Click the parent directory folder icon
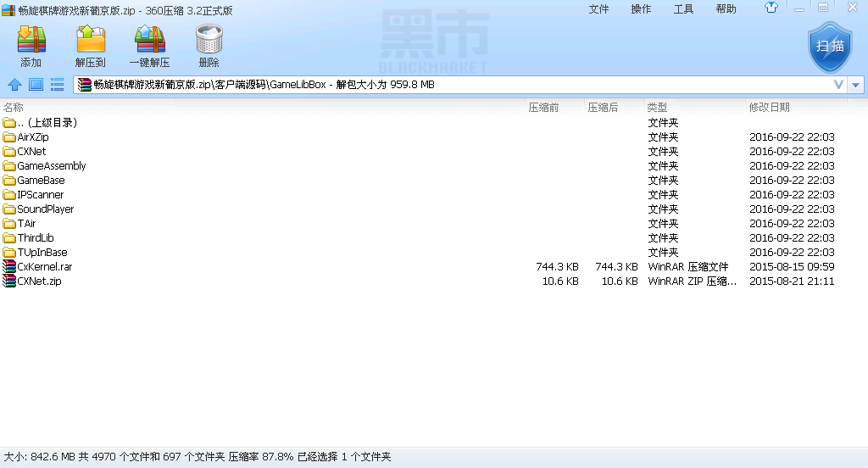868x468 pixels. click(8, 122)
